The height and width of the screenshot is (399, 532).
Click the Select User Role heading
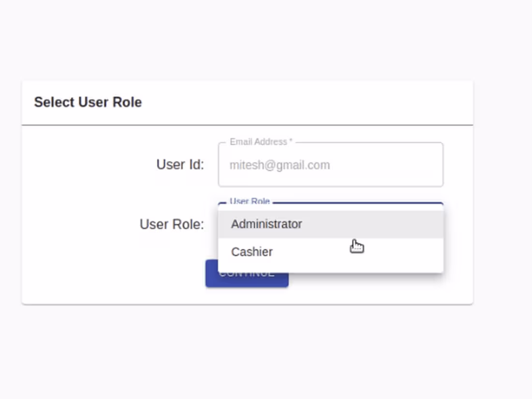88,102
